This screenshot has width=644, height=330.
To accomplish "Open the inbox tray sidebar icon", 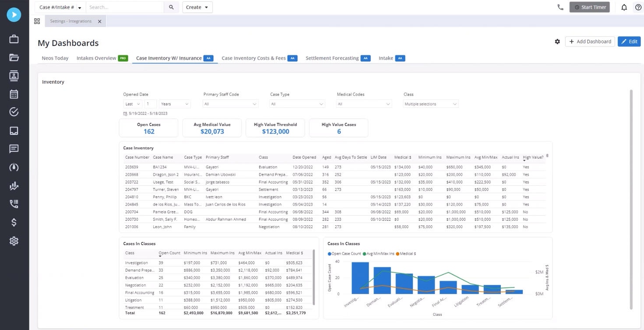I will (x=14, y=131).
